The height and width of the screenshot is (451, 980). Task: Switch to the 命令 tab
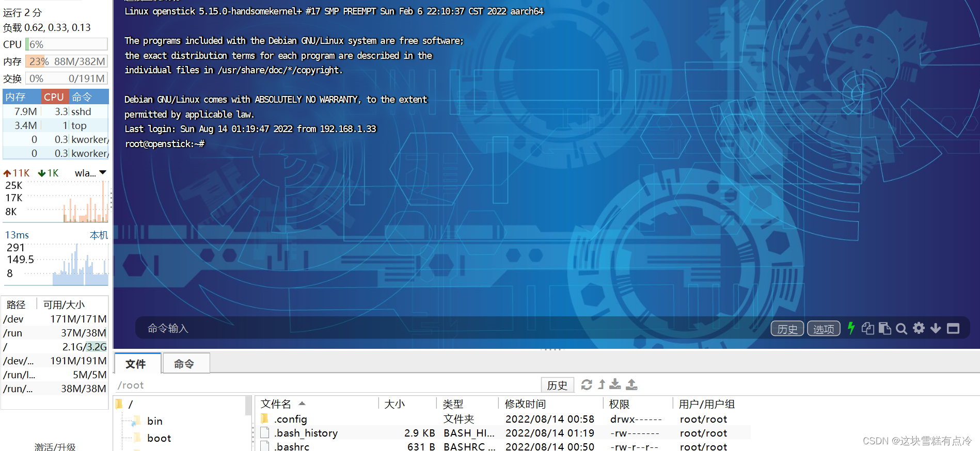(x=186, y=364)
